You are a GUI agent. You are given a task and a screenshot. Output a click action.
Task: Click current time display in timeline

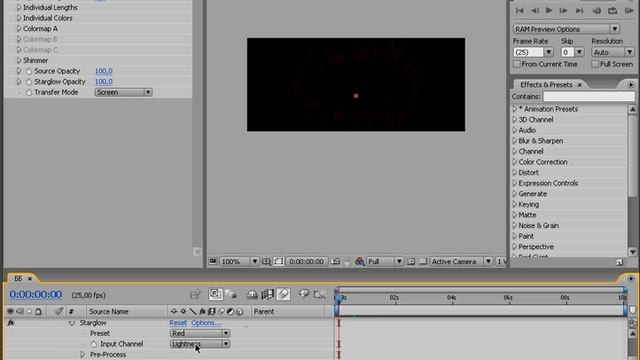coord(36,295)
